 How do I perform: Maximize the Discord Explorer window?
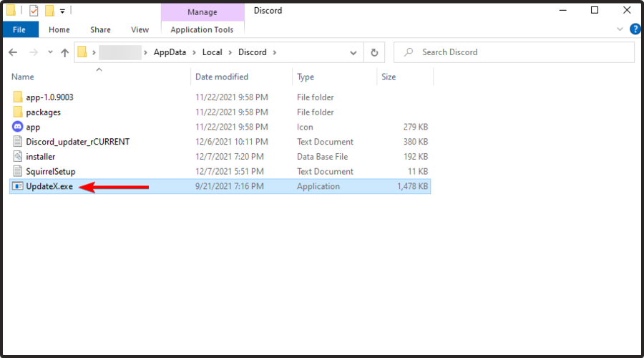click(595, 10)
